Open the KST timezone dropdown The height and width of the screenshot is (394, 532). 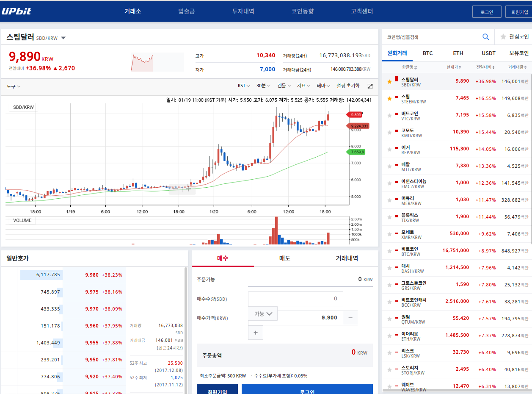pos(244,86)
